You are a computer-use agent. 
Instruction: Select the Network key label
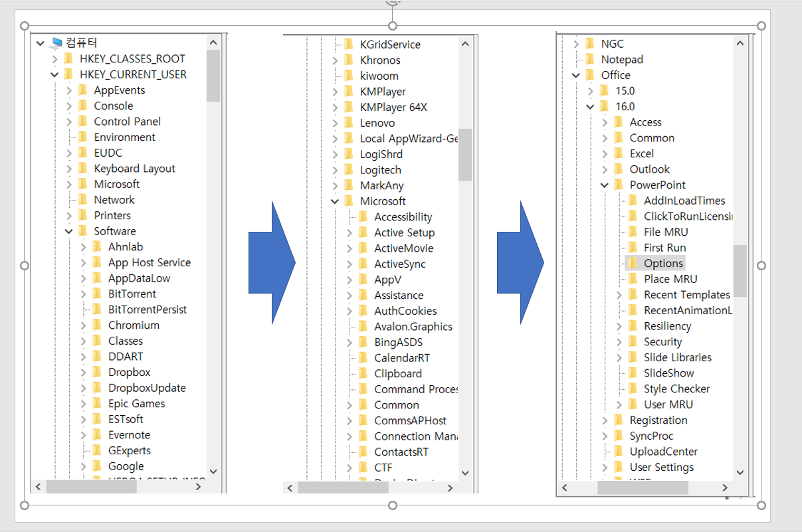[x=114, y=199]
